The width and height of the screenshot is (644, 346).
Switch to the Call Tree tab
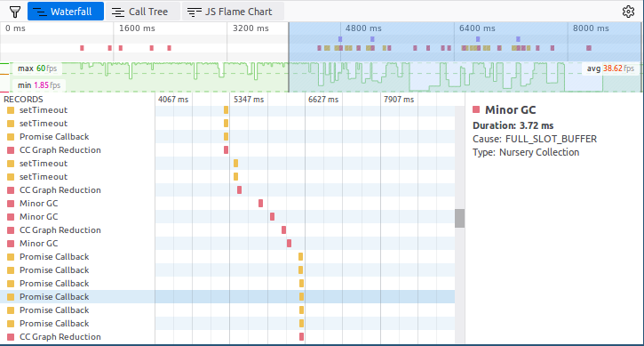(142, 12)
